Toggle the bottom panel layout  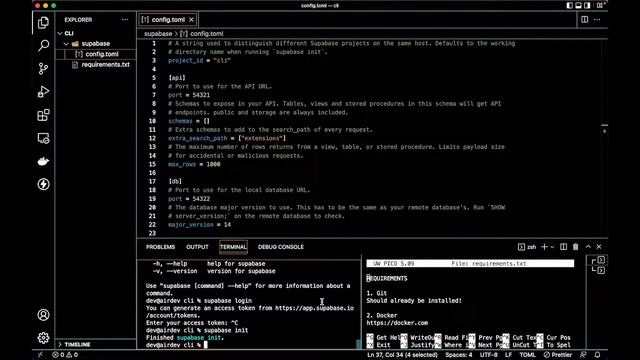pyautogui.click(x=578, y=5)
